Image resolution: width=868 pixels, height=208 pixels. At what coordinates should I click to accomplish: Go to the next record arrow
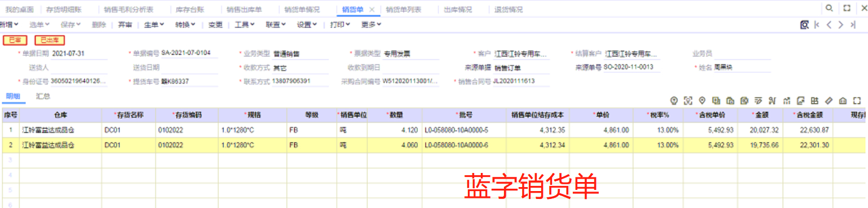pyautogui.click(x=841, y=24)
